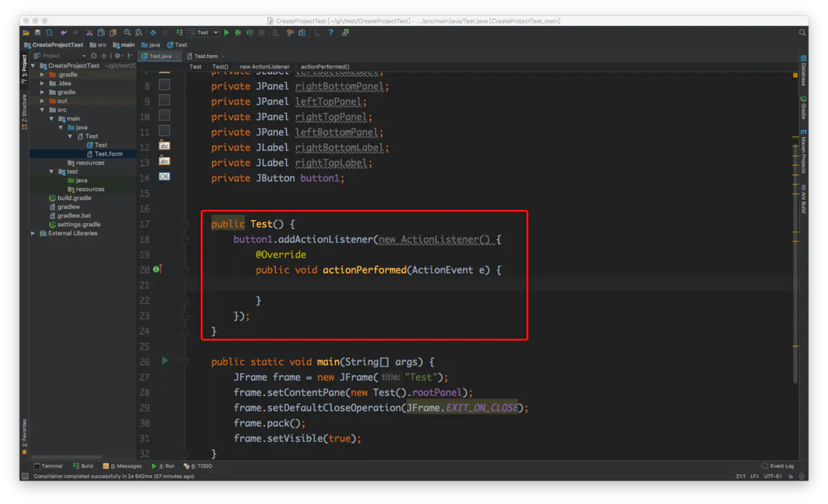Image resolution: width=828 pixels, height=504 pixels.
Task: Click the collapse all icon in Project panel
Action: pyautogui.click(x=104, y=56)
